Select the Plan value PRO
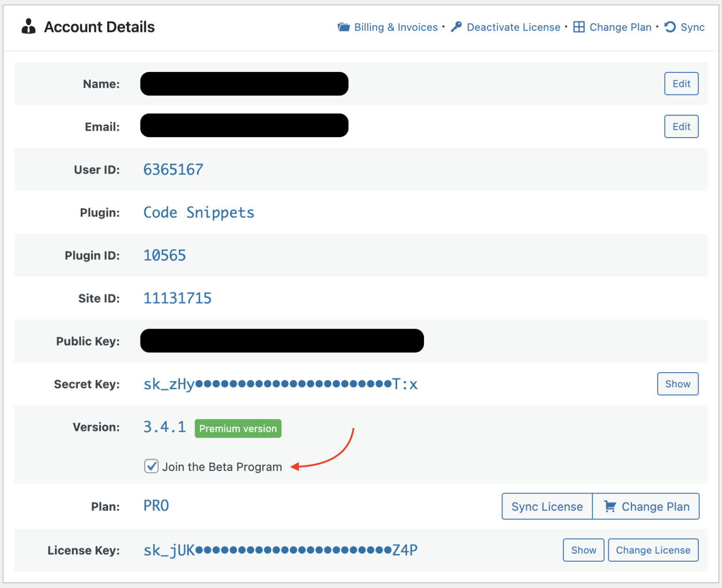This screenshot has width=722, height=588. tap(156, 506)
